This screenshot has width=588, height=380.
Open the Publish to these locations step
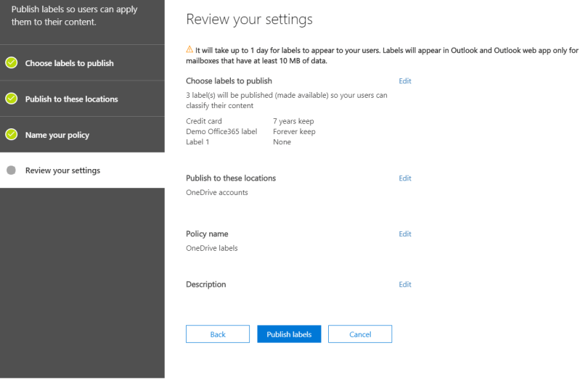[x=71, y=99]
